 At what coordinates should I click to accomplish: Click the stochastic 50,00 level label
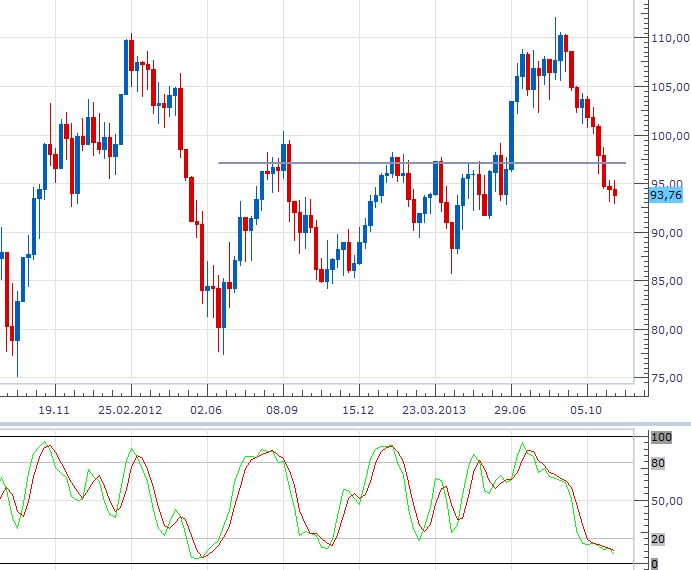tap(667, 501)
